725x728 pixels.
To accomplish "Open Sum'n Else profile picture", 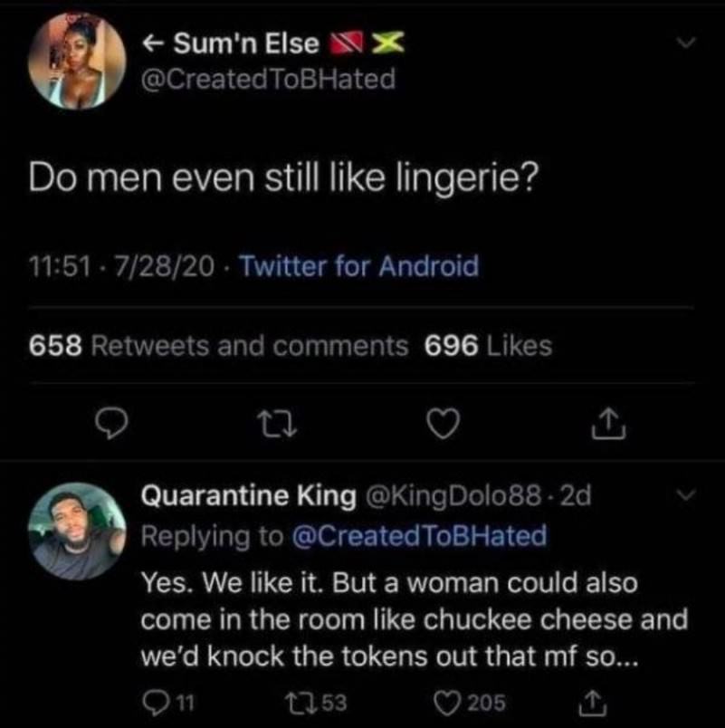I will click(77, 61).
